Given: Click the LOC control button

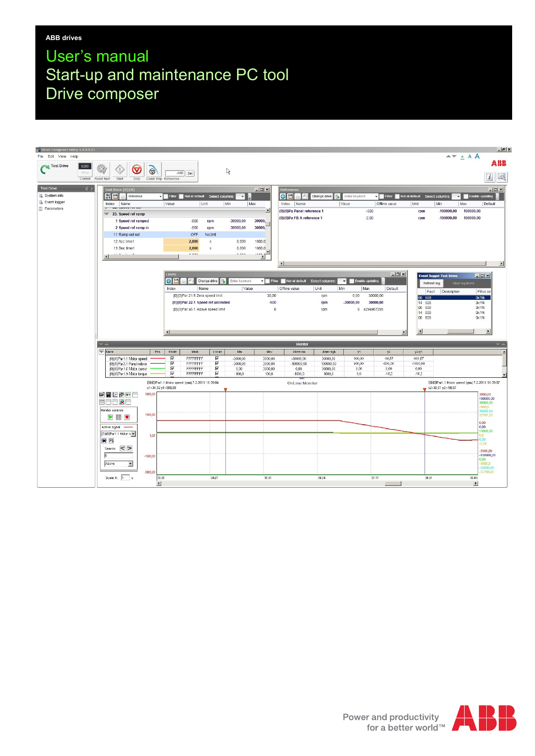Looking at the screenshot, I should (x=85, y=166).
